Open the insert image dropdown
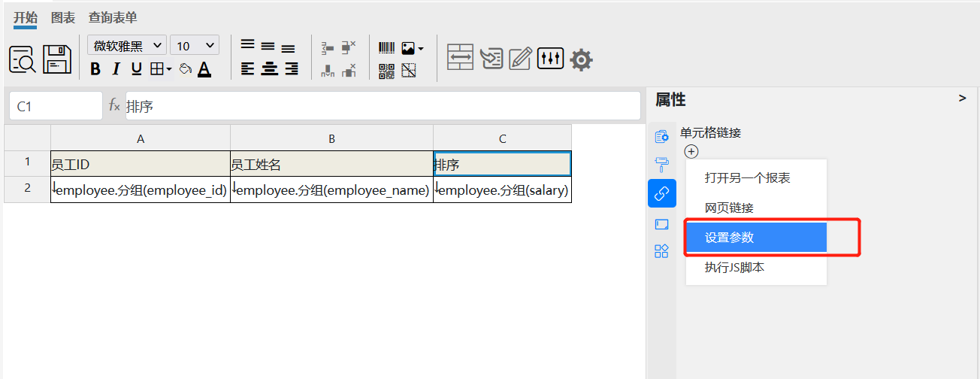This screenshot has height=379, width=980. [x=412, y=48]
